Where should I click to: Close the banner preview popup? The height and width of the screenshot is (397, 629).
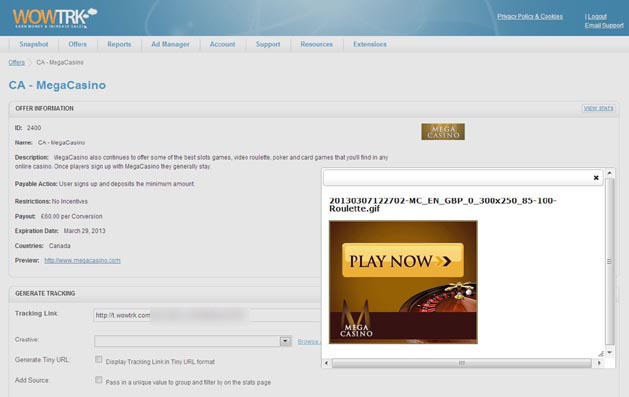tap(596, 178)
